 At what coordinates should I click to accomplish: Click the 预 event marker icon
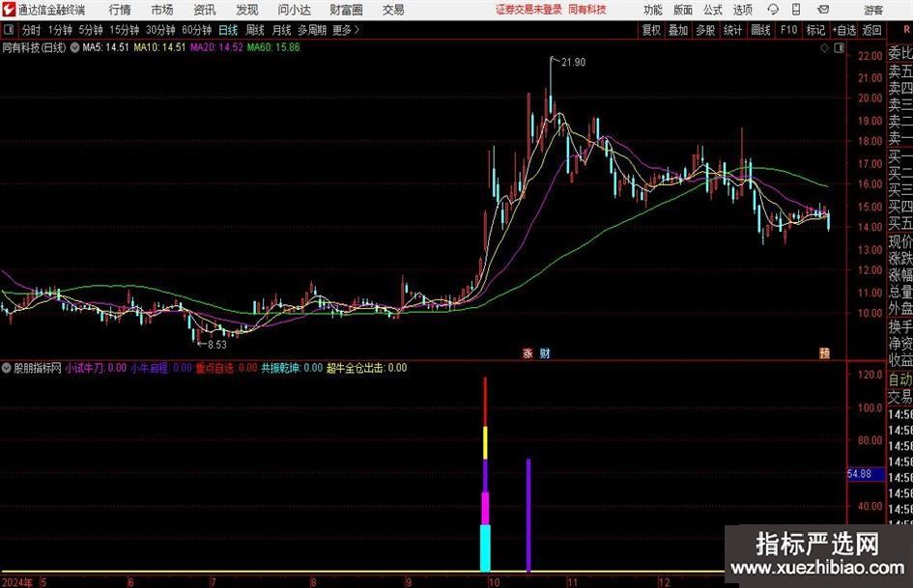coord(824,352)
